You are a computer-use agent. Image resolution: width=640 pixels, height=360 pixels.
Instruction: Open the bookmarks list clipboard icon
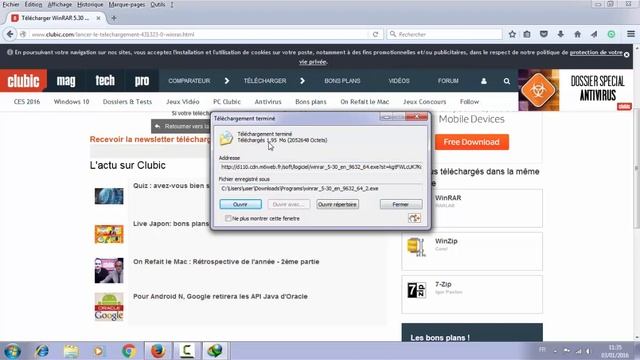click(x=527, y=34)
